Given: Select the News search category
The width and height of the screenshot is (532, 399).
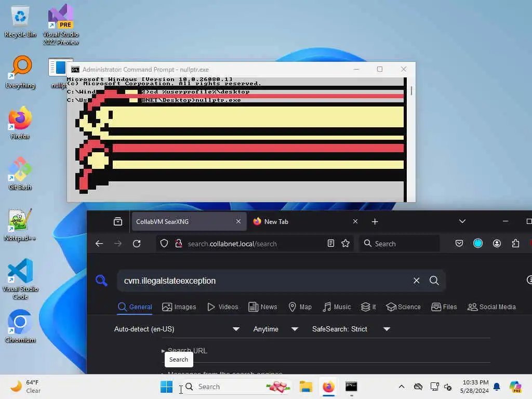Looking at the screenshot, I should (x=262, y=307).
